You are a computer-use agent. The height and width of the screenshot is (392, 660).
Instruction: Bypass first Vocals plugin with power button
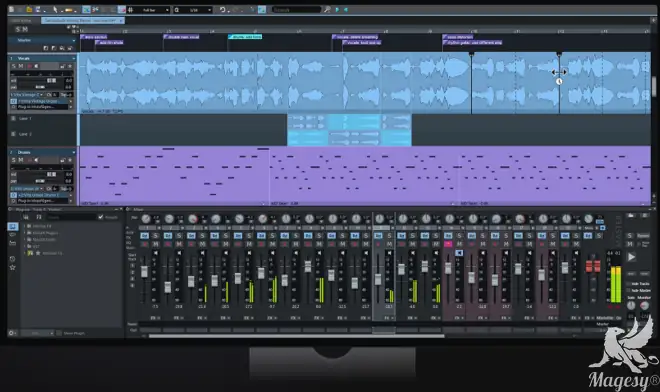[13, 101]
